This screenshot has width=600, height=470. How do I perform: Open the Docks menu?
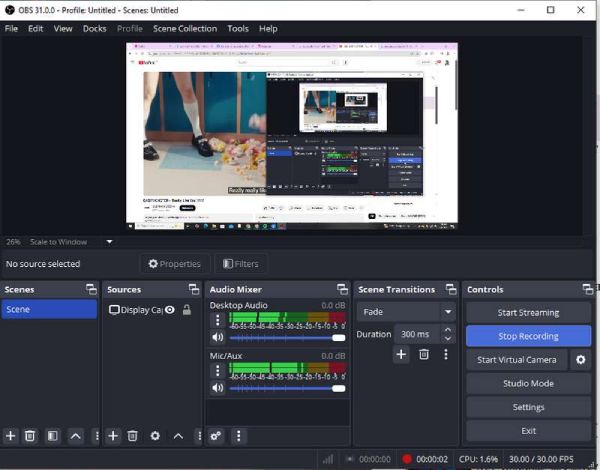(95, 29)
